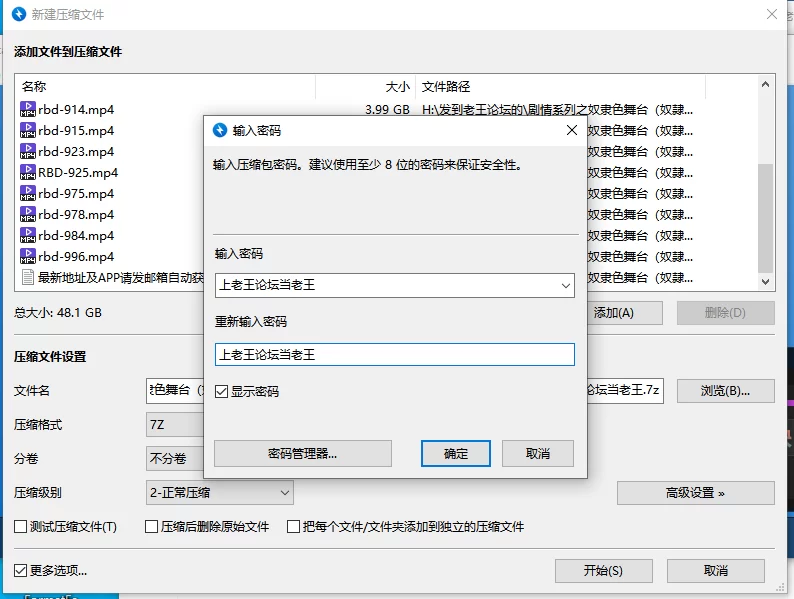Click the rbd-923.mp4 file icon
This screenshot has height=599, width=794.
pos(28,151)
